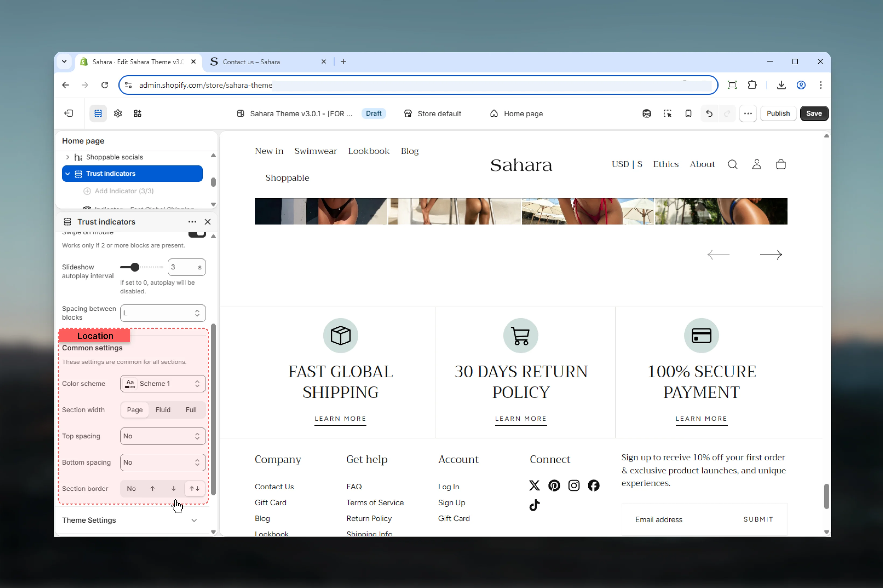Screen dimensions: 883x588
Task: Open the app embeds icon
Action: click(x=137, y=113)
